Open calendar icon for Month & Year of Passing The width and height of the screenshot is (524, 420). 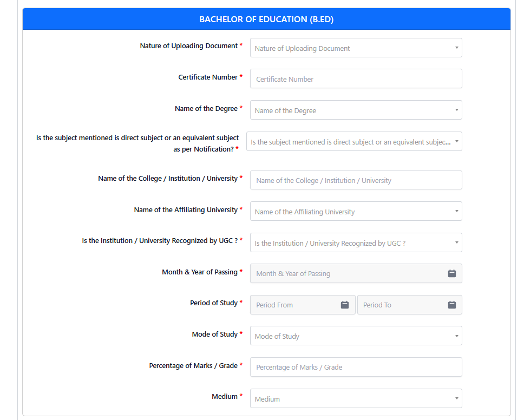click(452, 273)
